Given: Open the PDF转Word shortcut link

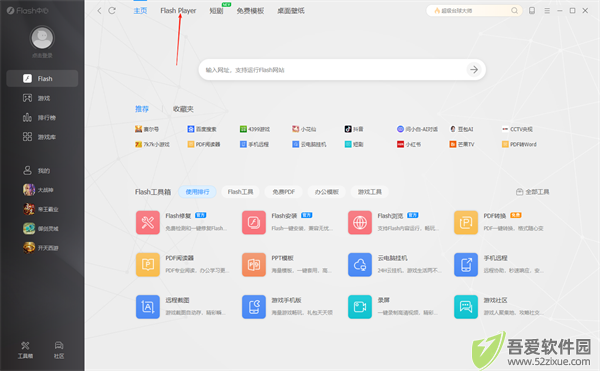Looking at the screenshot, I should [x=519, y=144].
